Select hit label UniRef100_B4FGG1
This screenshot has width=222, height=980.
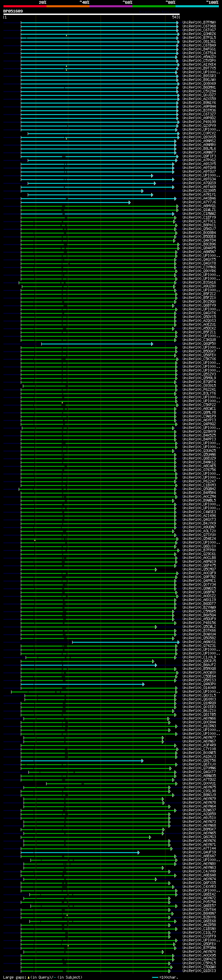(x=199, y=49)
